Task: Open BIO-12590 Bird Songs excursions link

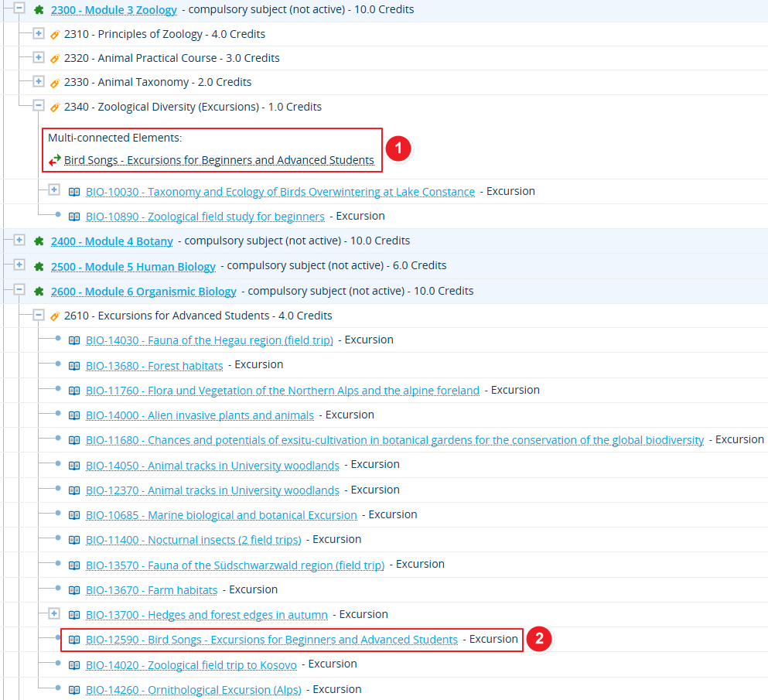Action: click(x=271, y=640)
